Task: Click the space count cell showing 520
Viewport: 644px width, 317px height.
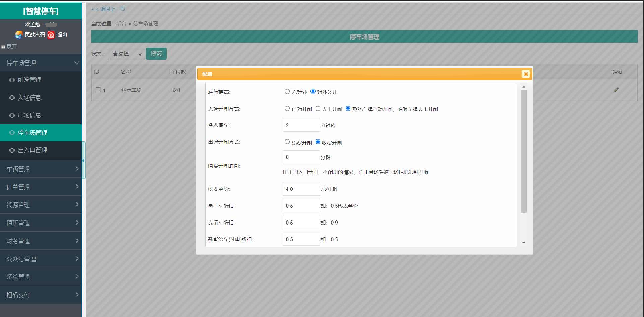Action: tap(175, 90)
